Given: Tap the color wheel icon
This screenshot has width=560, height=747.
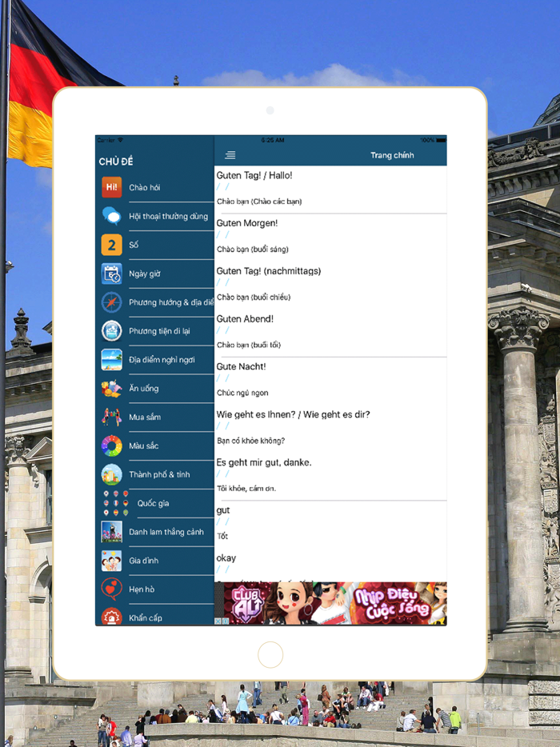Looking at the screenshot, I should 111,446.
